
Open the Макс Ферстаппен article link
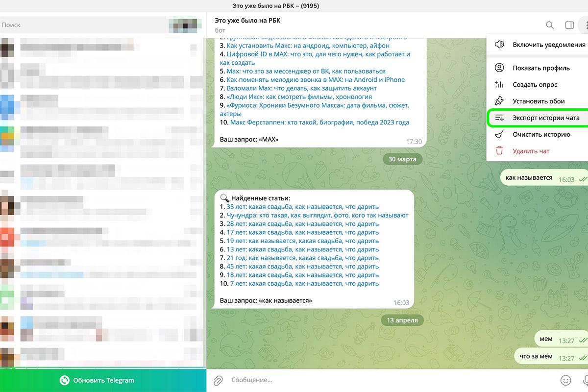[x=319, y=122]
